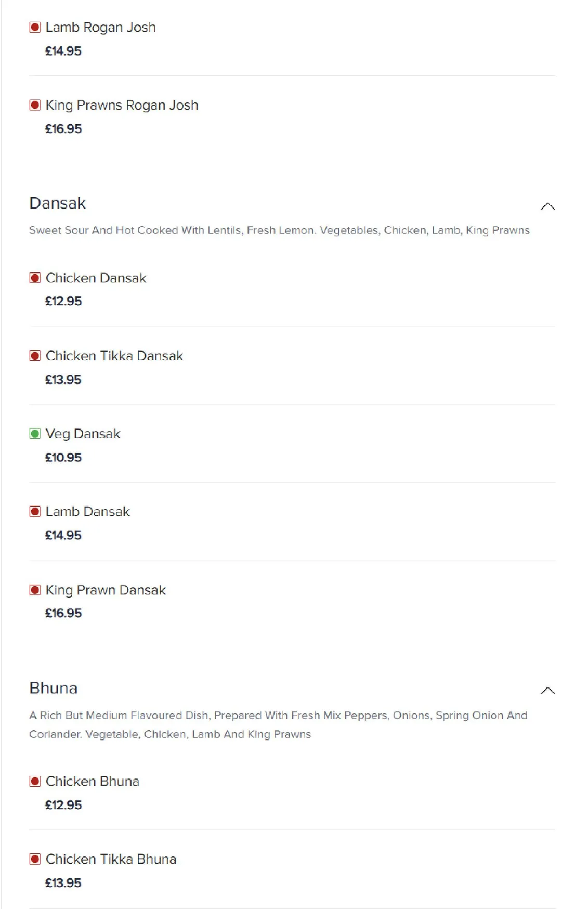Click the £16.95 price under King Prawns Rogan Josh
Image resolution: width=588 pixels, height=909 pixels.
tap(63, 129)
